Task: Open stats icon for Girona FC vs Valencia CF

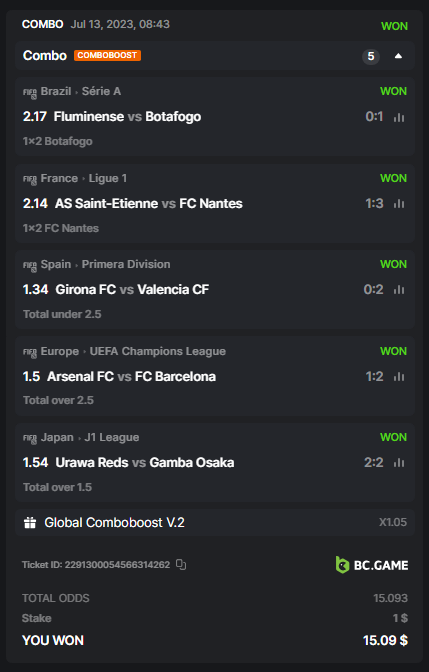Action: (399, 290)
